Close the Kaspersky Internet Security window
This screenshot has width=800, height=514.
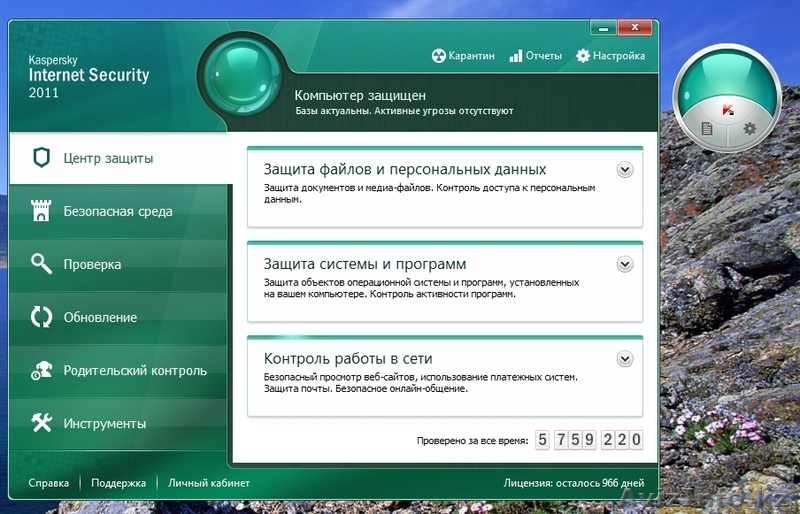[x=635, y=28]
